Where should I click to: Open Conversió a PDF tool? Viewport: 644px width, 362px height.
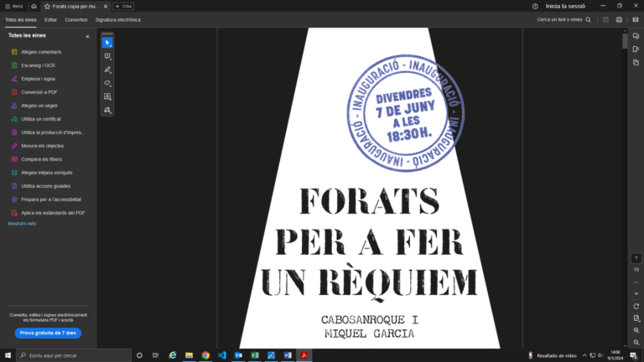[x=39, y=92]
